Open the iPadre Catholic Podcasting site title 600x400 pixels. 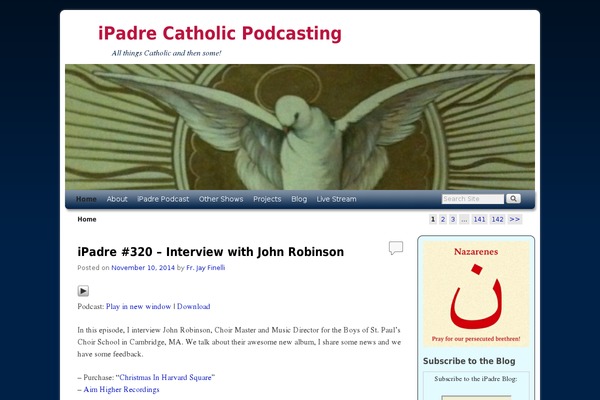[220, 33]
